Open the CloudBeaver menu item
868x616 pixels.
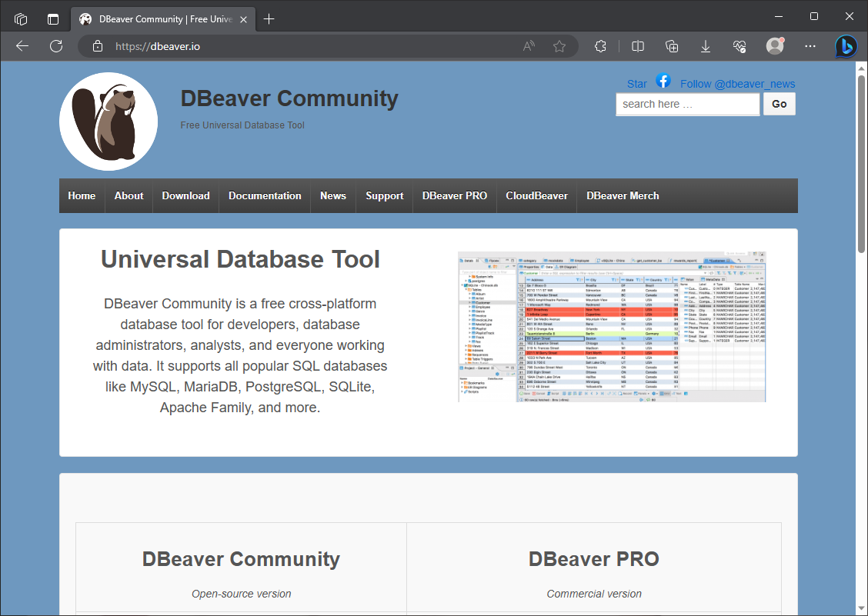click(537, 196)
